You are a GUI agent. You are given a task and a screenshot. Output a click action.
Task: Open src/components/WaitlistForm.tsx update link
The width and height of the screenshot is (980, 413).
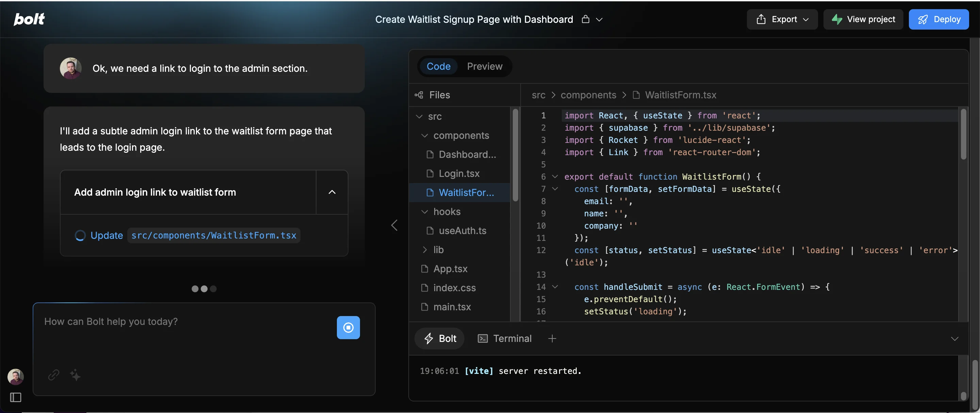(x=213, y=235)
